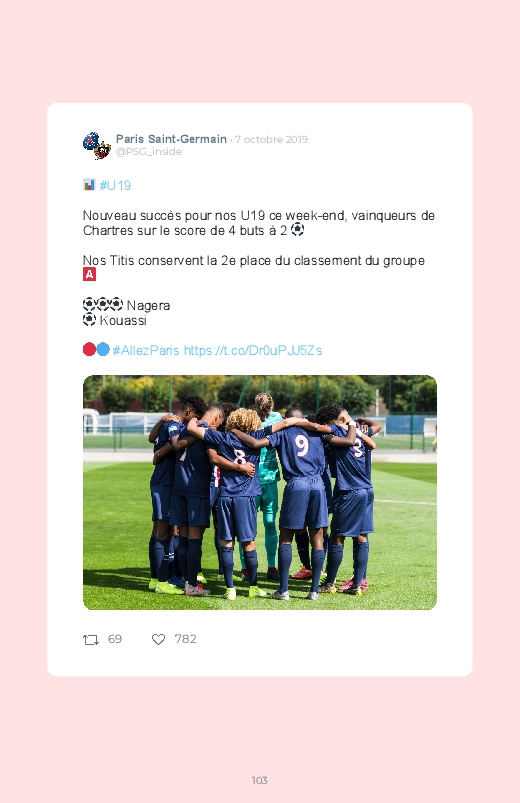Click the blue circle emoji
The image size is (520, 803).
click(103, 349)
